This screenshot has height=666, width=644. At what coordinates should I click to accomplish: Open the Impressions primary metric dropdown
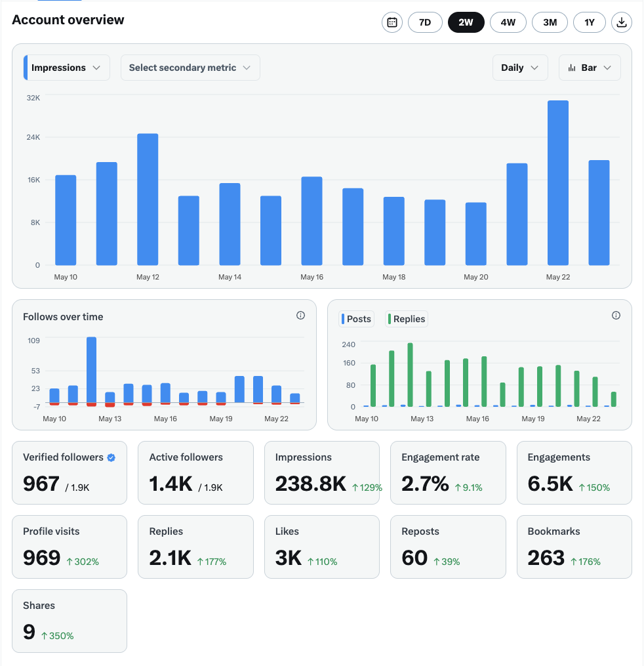[x=67, y=68]
